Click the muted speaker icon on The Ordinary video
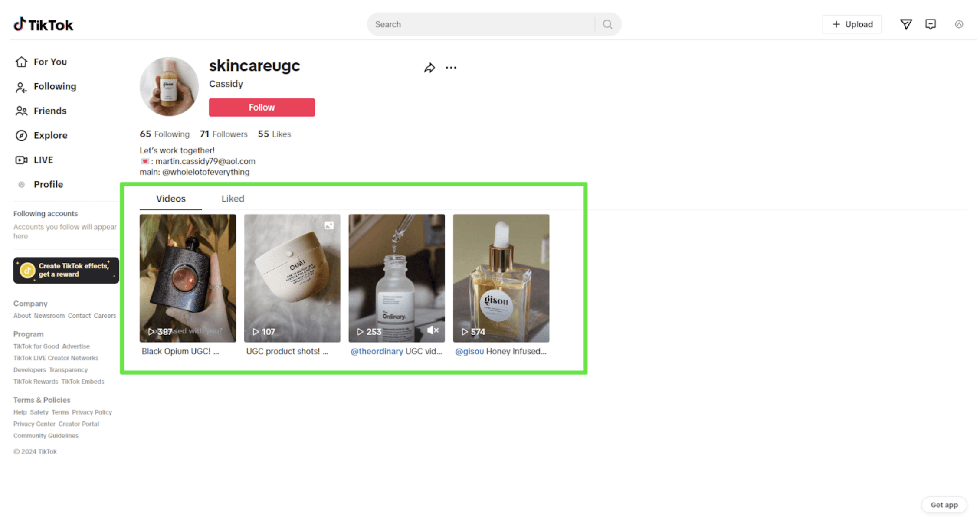The height and width of the screenshot is (519, 980). tap(433, 330)
